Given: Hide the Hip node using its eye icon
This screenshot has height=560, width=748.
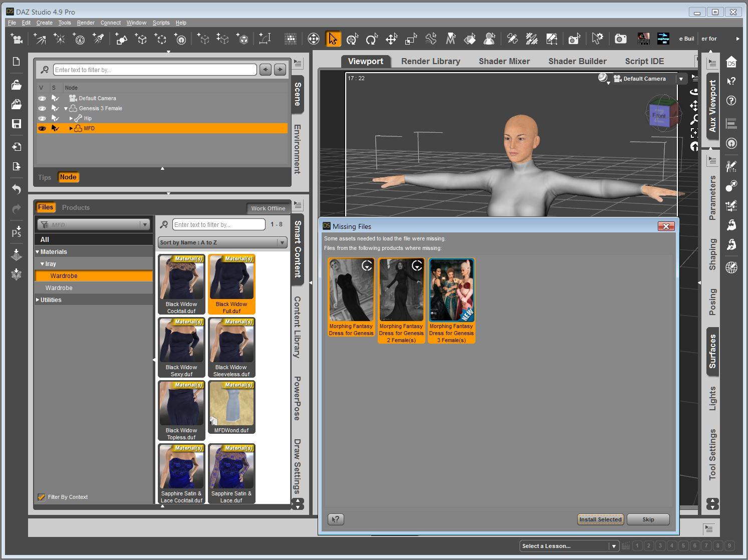Looking at the screenshot, I should (42, 118).
